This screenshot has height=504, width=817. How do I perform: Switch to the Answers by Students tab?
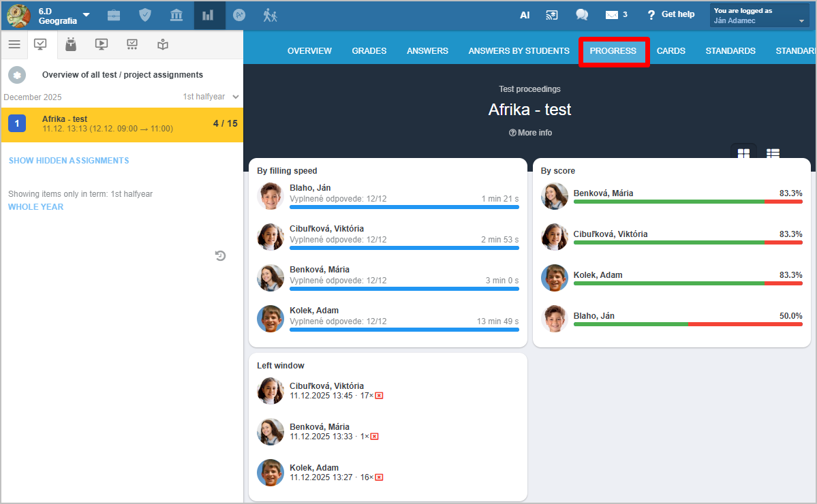click(x=519, y=51)
